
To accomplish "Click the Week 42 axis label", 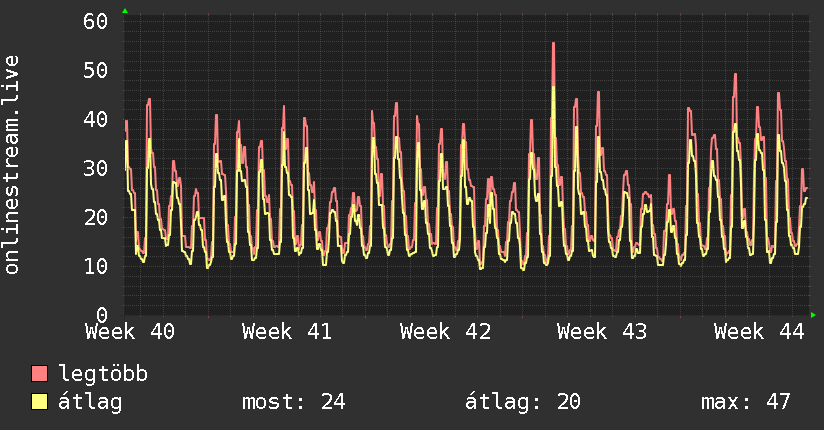I will [445, 332].
